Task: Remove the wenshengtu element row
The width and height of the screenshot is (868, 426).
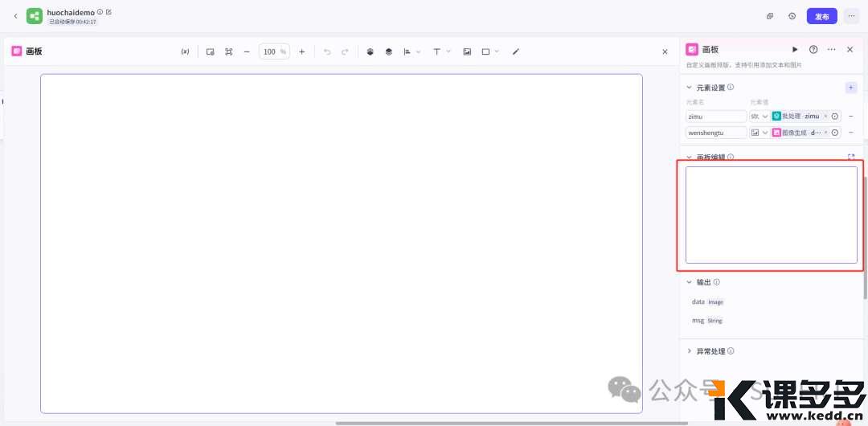Action: coord(851,133)
